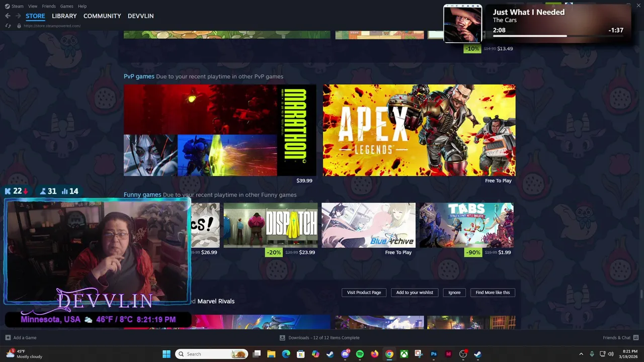The image size is (644, 362).
Task: Click the Friends & Chat icon
Action: point(636,338)
